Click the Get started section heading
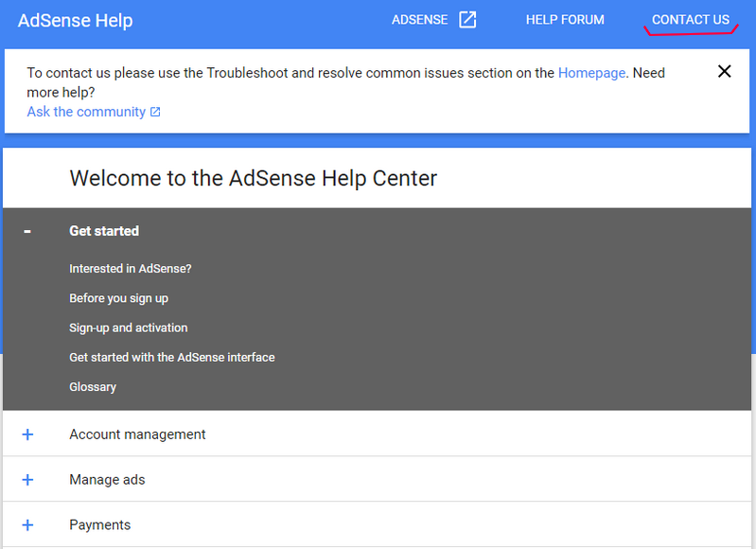 [104, 231]
